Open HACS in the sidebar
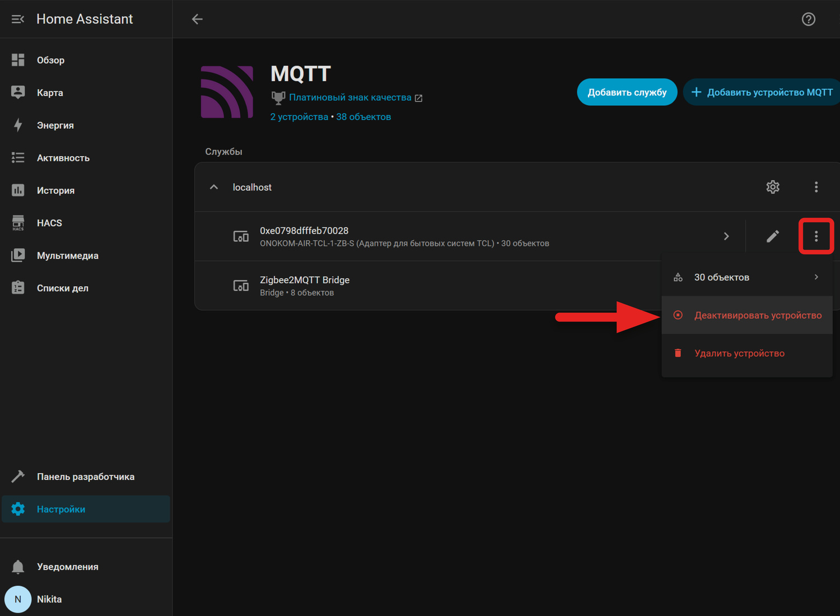This screenshot has width=840, height=616. 86,223
